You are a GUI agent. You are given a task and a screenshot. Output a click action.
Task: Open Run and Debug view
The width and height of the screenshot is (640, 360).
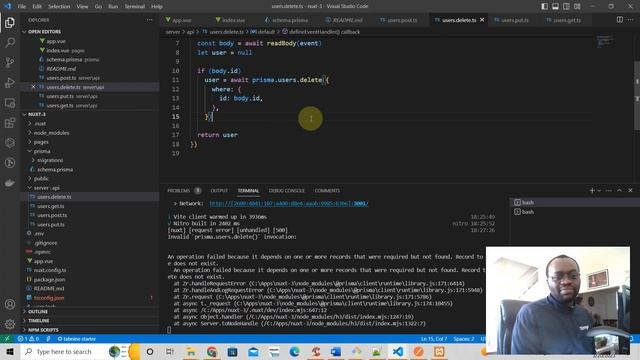10,82
